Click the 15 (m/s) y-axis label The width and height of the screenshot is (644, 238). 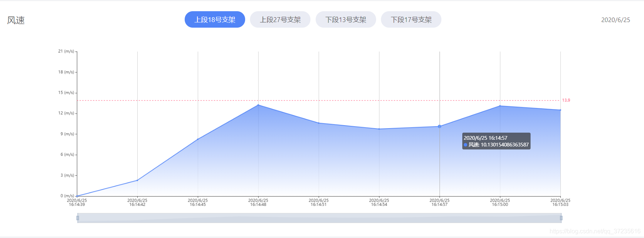66,93
